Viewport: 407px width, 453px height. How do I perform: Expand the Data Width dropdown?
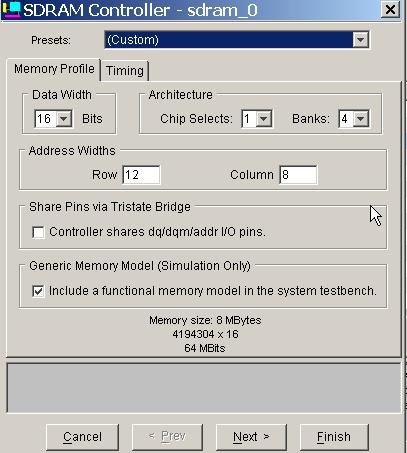click(64, 119)
